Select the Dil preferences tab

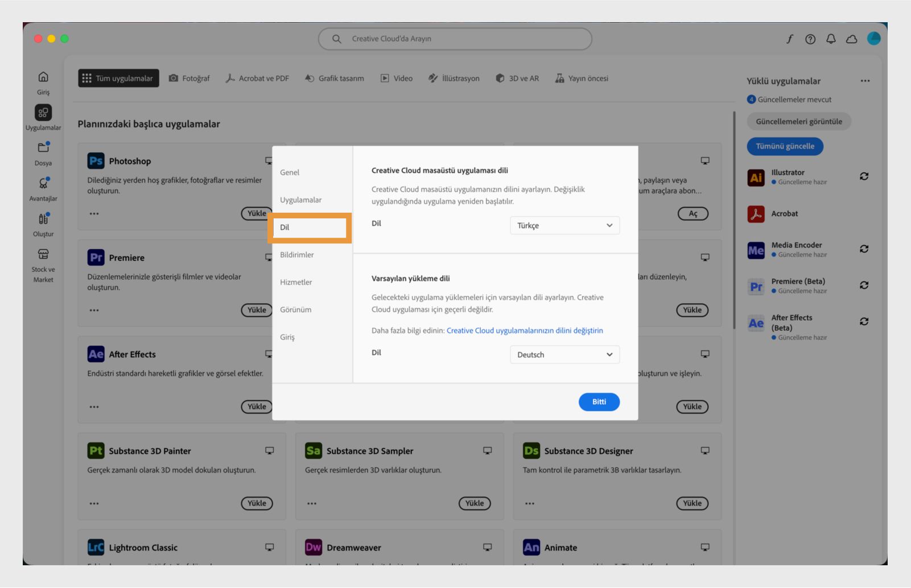point(310,227)
